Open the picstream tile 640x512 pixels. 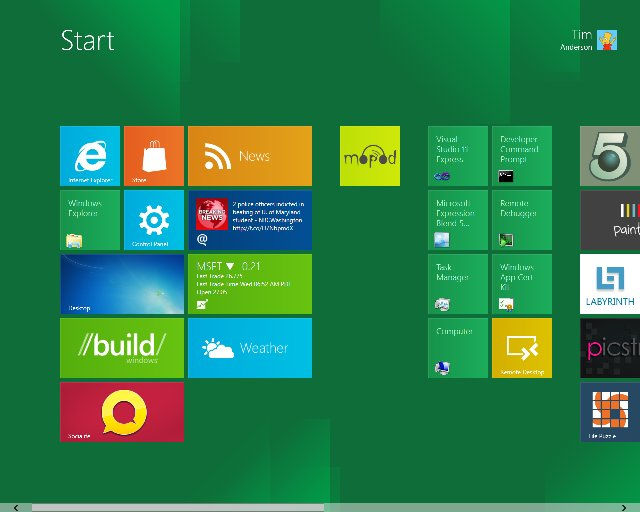tap(610, 348)
